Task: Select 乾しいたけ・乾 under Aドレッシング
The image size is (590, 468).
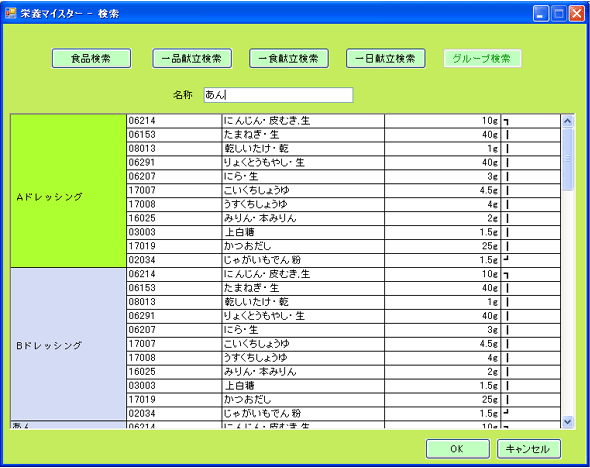Action: click(303, 149)
